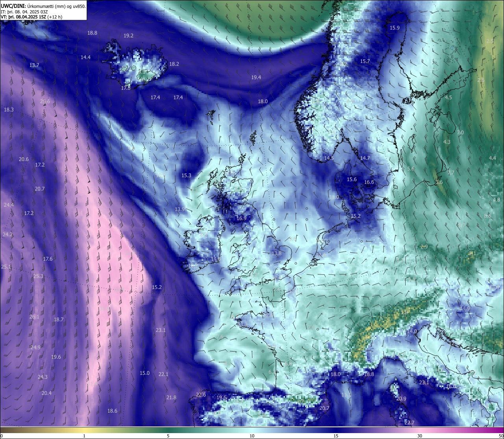The height and width of the screenshot is (439, 504).
Task: Click the 5.6 value over the Baltic
Action: 411,169
